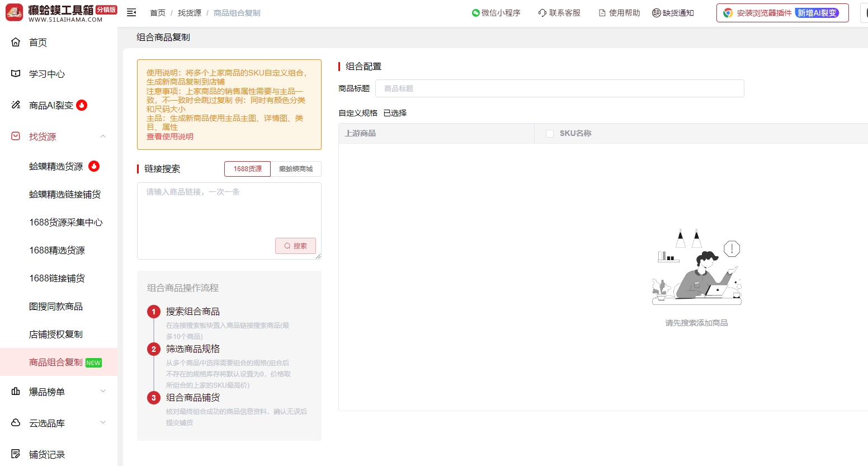Click the 商品组合复制 breadcrumb text
The image size is (868, 466).
237,13
